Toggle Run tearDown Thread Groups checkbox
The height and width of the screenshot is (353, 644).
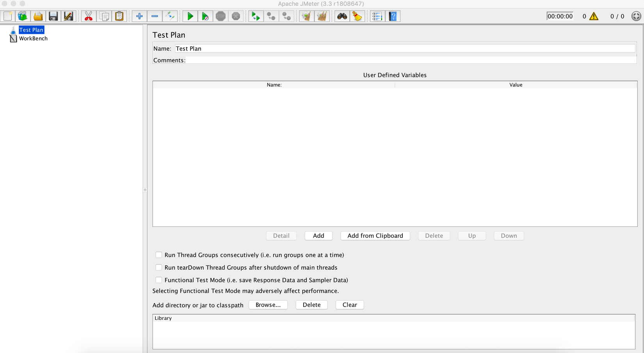[159, 267]
